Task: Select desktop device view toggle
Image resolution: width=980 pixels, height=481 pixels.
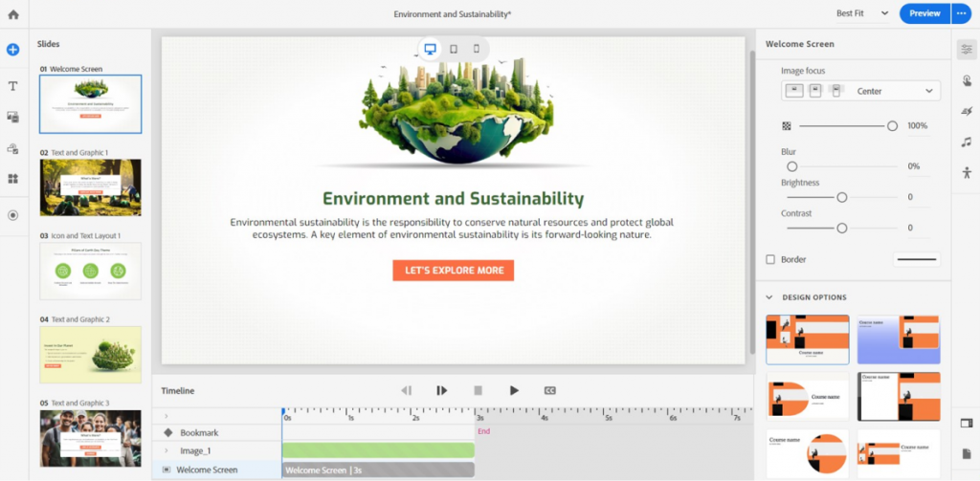Action: [x=431, y=49]
